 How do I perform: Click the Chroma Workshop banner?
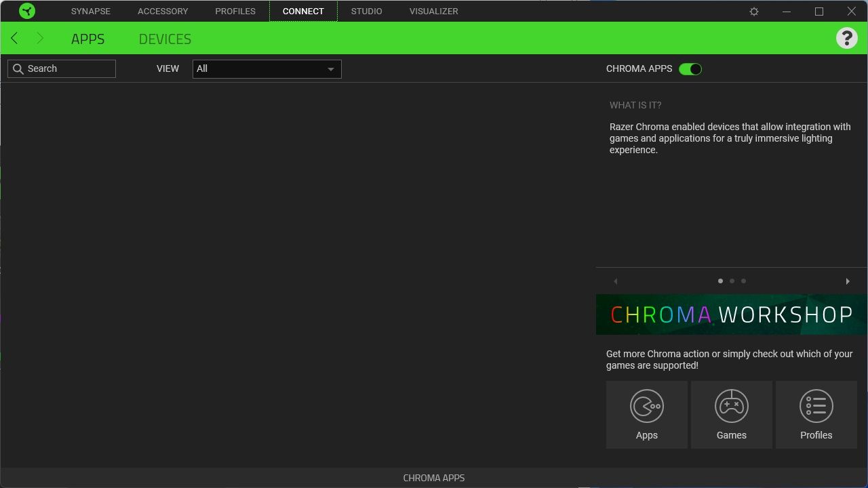[x=732, y=314]
